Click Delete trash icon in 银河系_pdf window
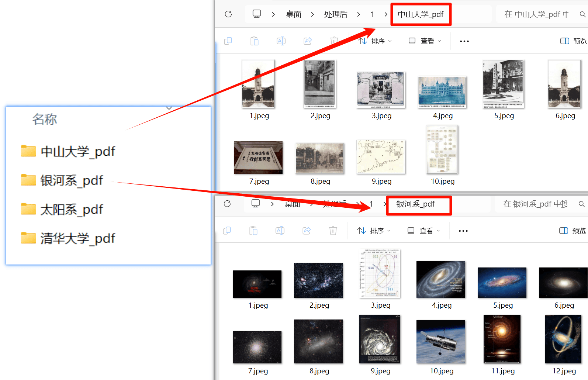Screen dimensions: 588x380 [x=333, y=231]
